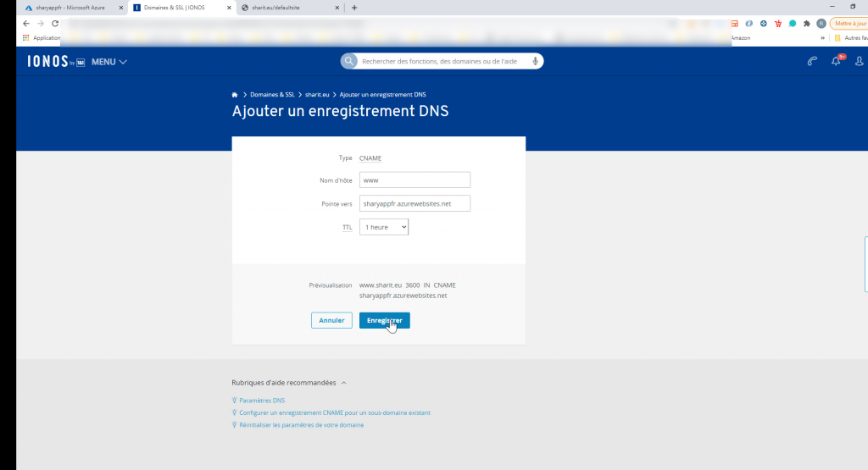Click the teal chat bubble extension icon
The height and width of the screenshot is (470, 868).
[793, 23]
